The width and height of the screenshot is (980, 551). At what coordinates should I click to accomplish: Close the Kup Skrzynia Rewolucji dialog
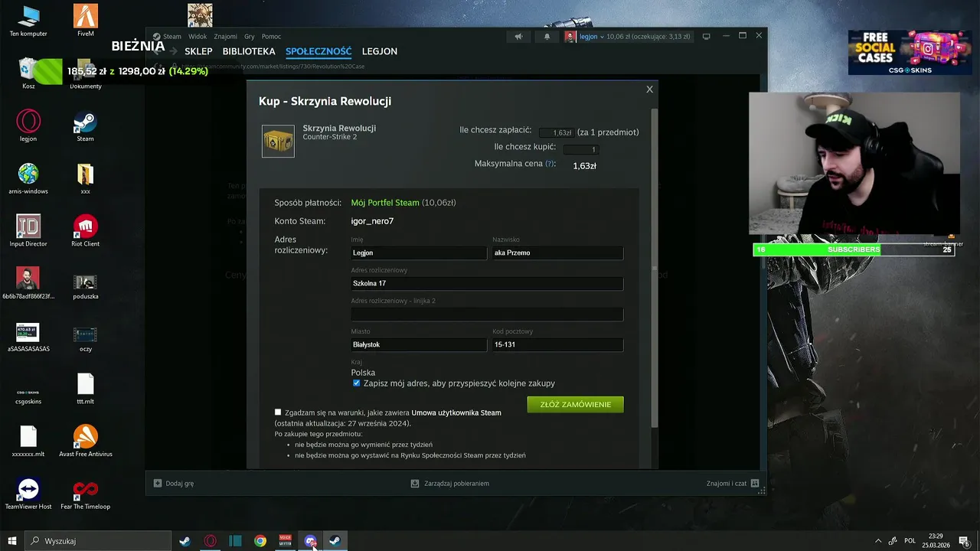[649, 90]
